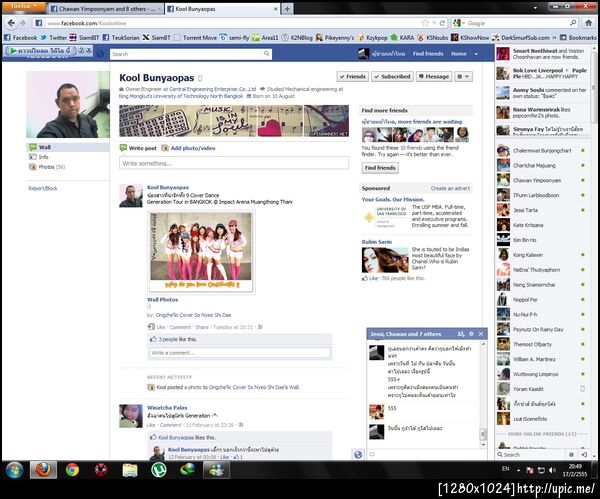Launch Google Chrome from the taskbar

[72, 469]
